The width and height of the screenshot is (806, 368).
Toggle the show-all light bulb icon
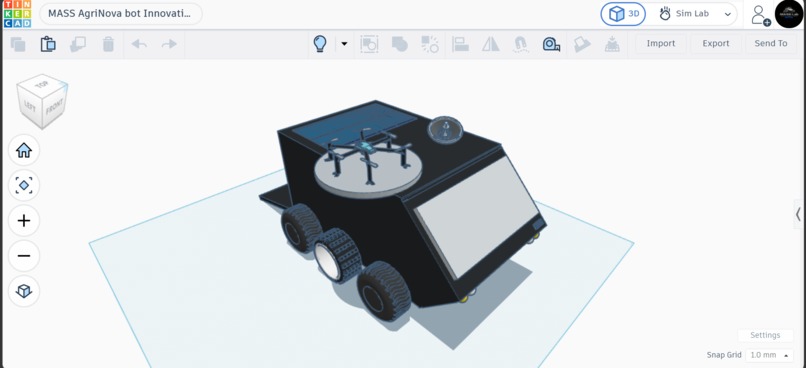coord(320,44)
